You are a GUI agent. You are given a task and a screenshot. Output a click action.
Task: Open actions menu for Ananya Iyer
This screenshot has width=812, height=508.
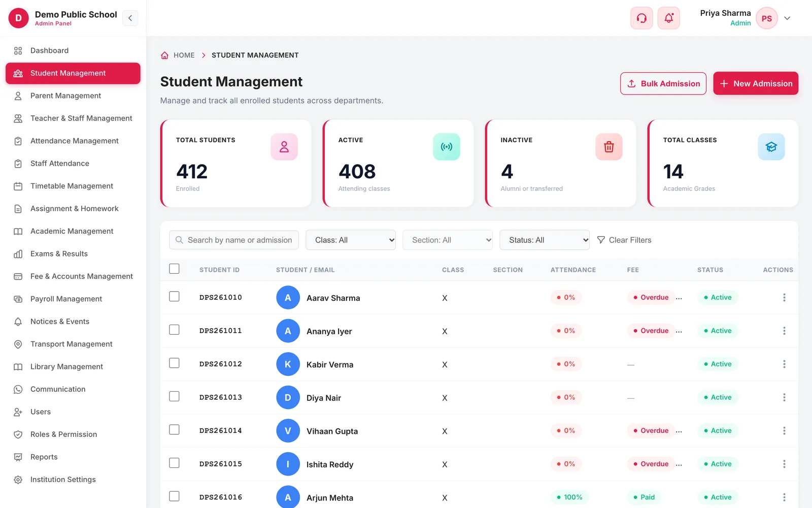[784, 331]
